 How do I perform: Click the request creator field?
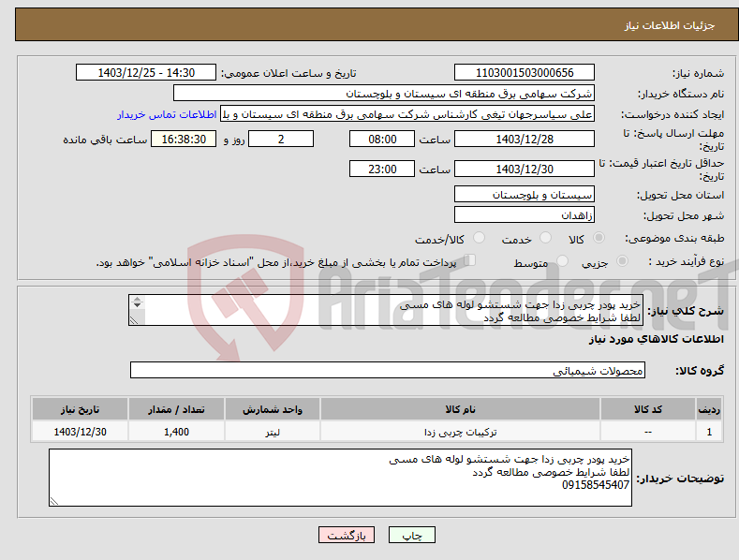[x=407, y=114]
